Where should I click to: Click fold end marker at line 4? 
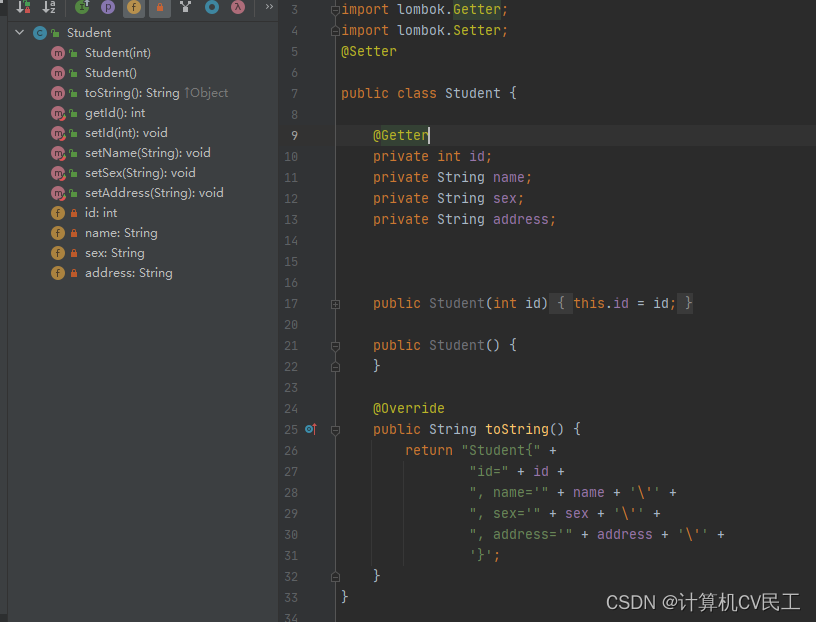pos(336,31)
